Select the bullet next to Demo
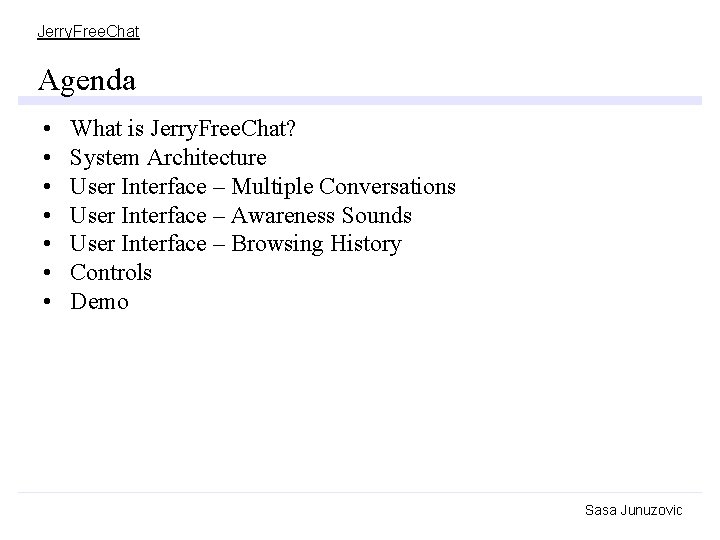720x540 pixels. pyautogui.click(x=47, y=302)
